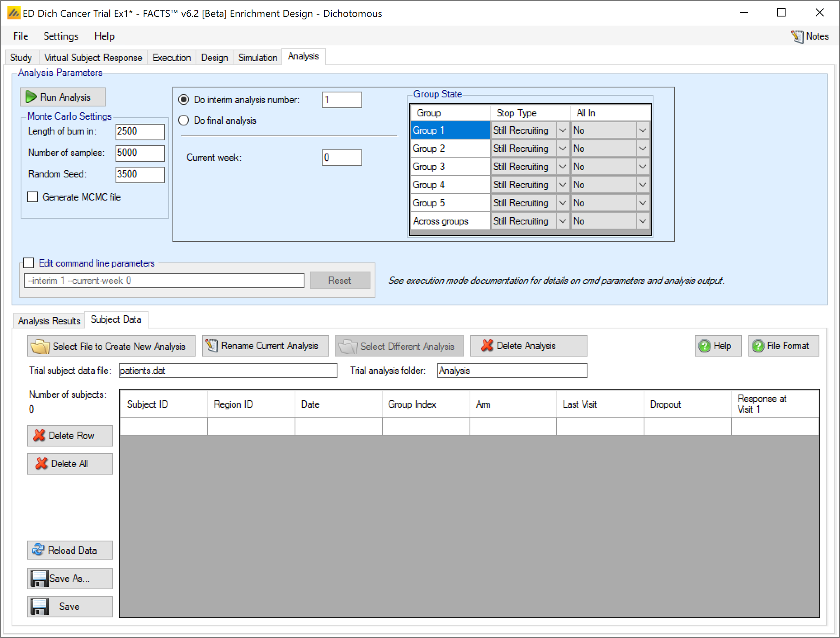Image resolution: width=840 pixels, height=638 pixels.
Task: Click floppy disk icon on Save As
Action: tap(40, 578)
